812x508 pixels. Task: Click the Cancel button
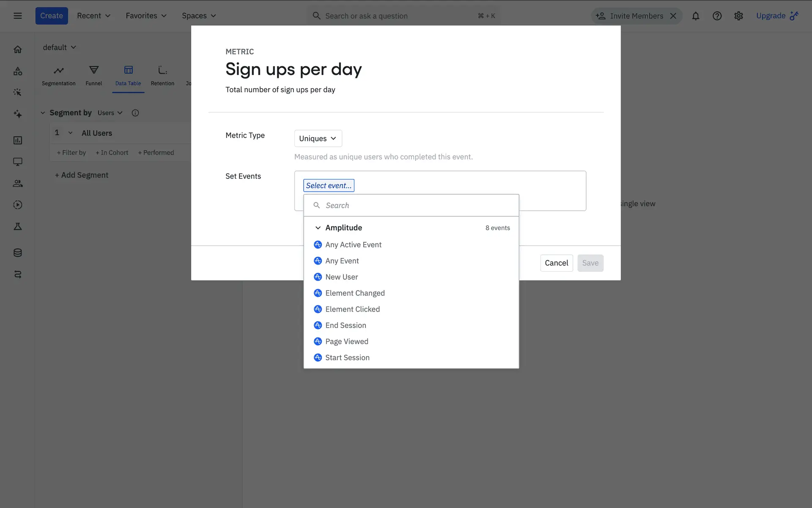click(x=556, y=263)
